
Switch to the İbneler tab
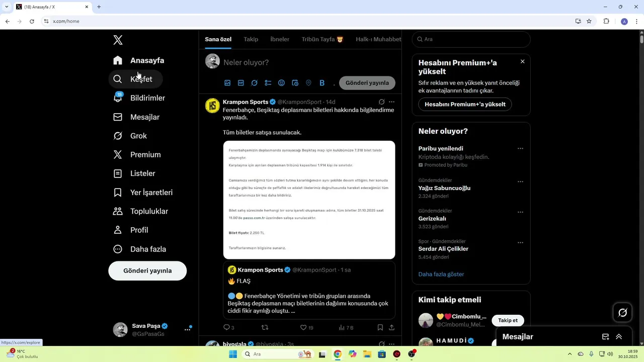coord(280,39)
